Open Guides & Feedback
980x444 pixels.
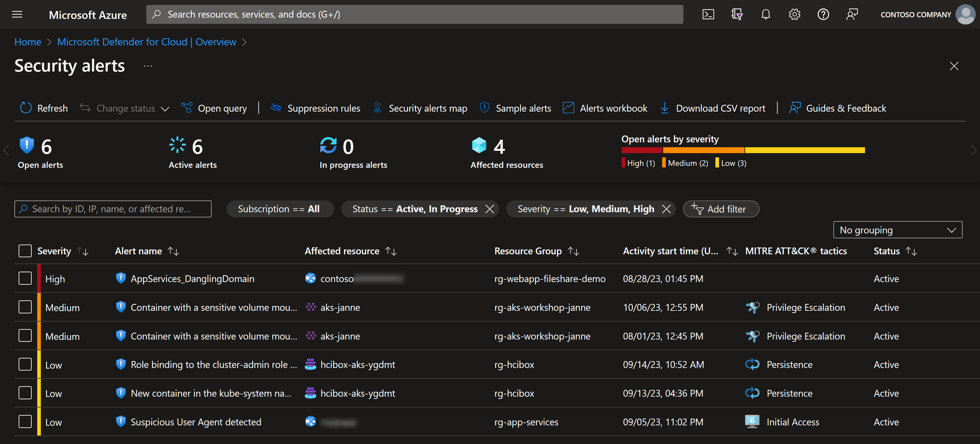[x=837, y=108]
